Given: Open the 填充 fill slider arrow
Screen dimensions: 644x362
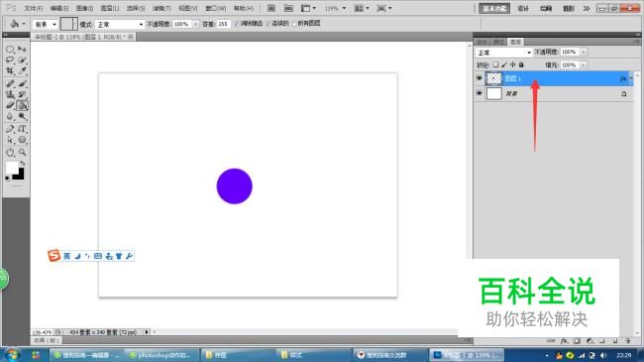Looking at the screenshot, I should click(x=584, y=65).
